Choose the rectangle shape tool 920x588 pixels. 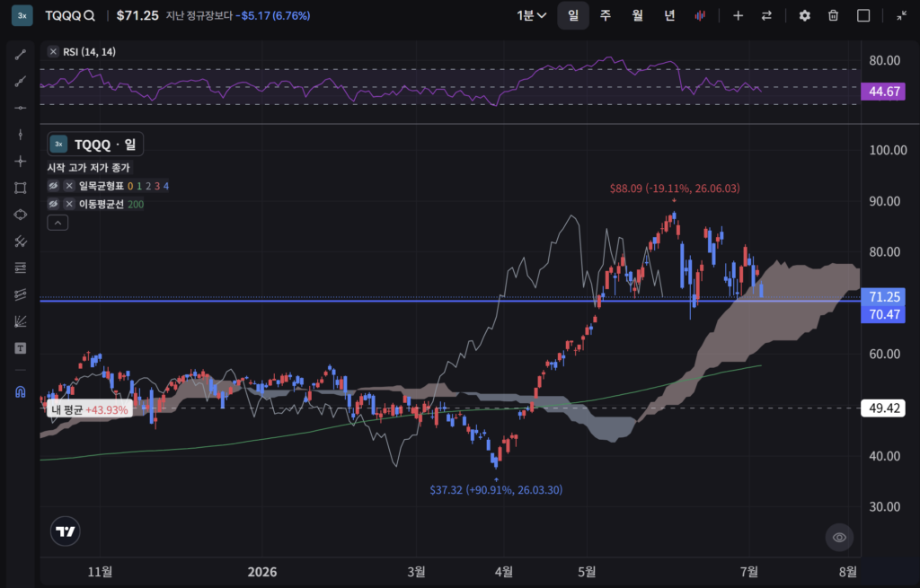coord(21,188)
